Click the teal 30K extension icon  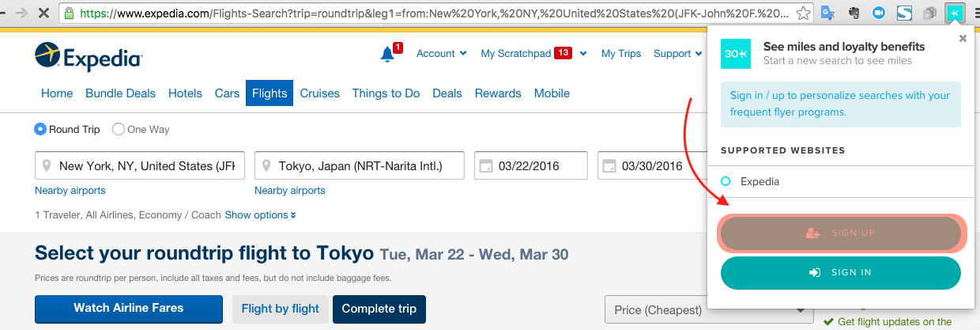coord(955,13)
